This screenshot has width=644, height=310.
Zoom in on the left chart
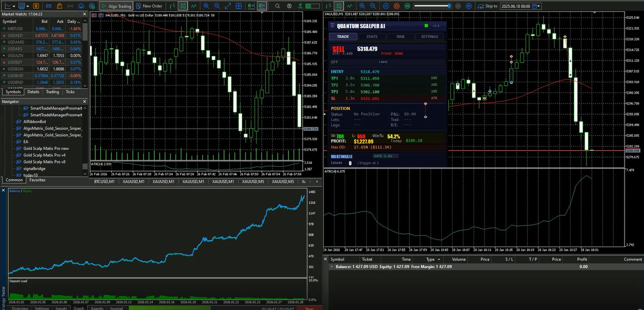[x=206, y=6]
